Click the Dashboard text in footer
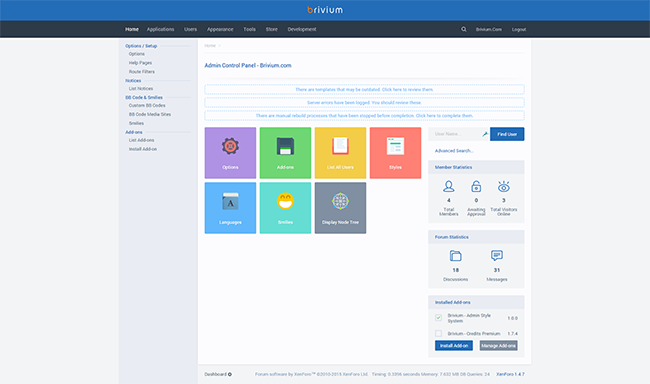Viewport: 650px width, 384px height. (x=215, y=374)
